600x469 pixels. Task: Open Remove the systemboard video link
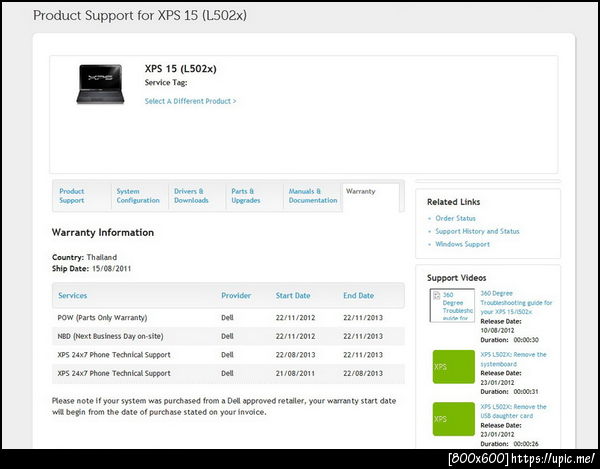click(513, 359)
